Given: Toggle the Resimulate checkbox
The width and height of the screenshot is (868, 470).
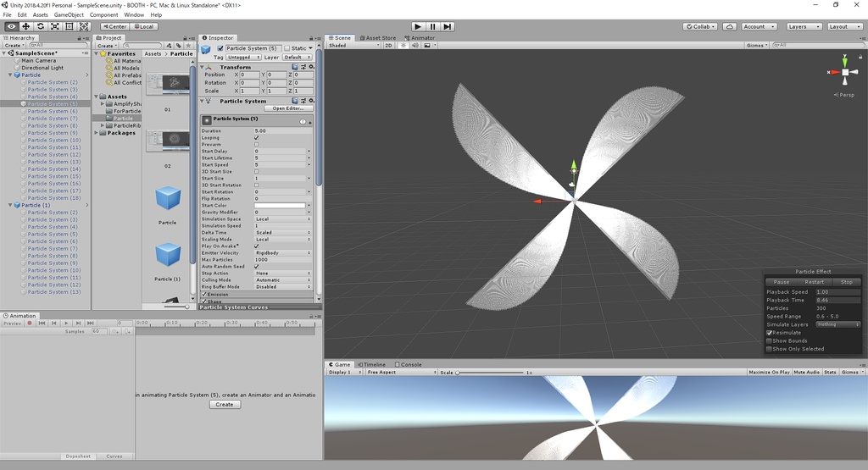Looking at the screenshot, I should (x=769, y=333).
